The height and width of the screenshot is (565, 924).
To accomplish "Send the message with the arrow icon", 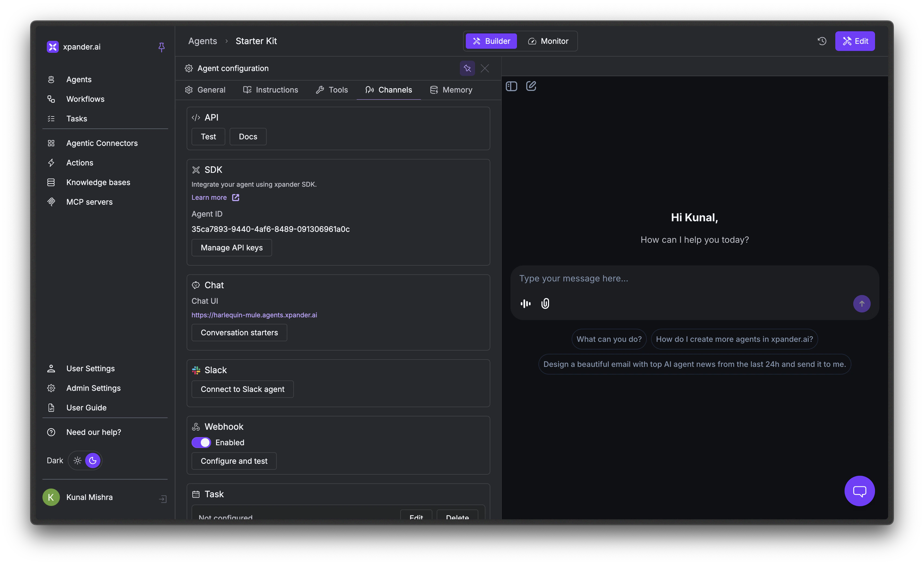I will point(862,304).
